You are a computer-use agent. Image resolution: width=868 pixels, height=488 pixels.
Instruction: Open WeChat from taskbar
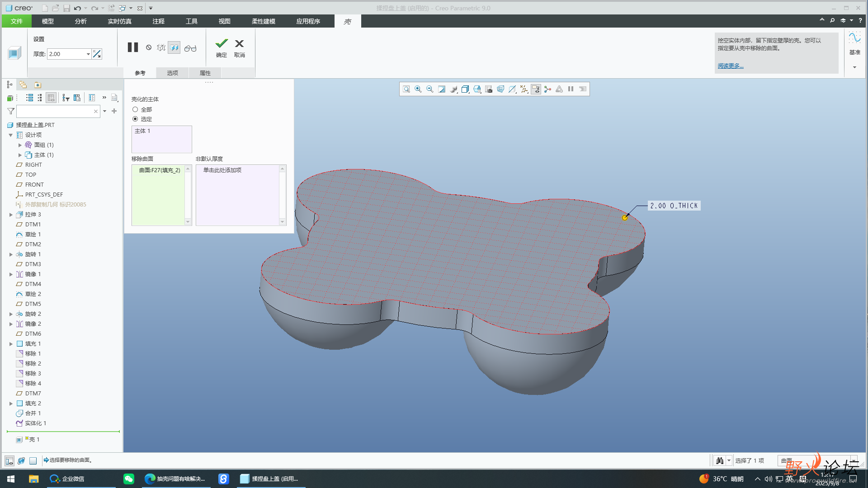pos(129,479)
